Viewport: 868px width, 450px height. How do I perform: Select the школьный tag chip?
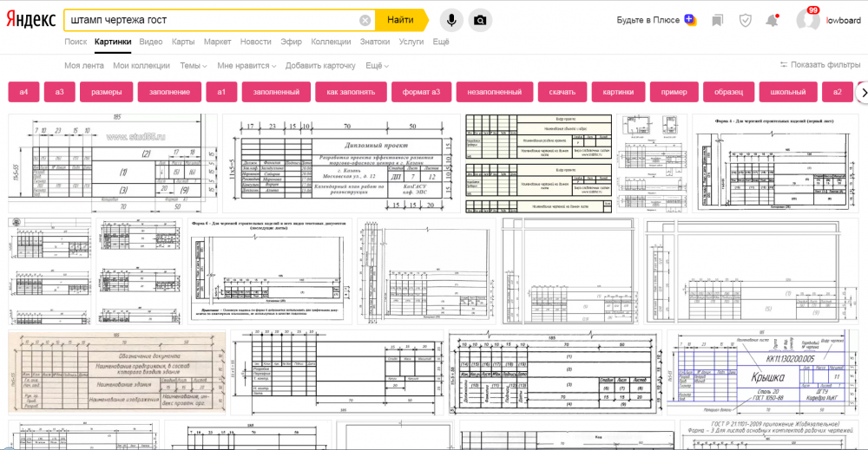tap(788, 92)
